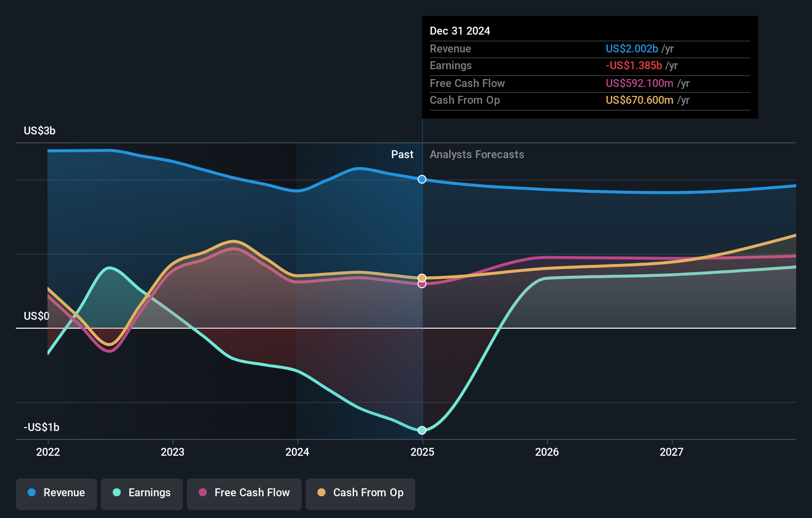Click the US$3b axis label
Viewport: 812px width, 518px height.
click(x=40, y=130)
